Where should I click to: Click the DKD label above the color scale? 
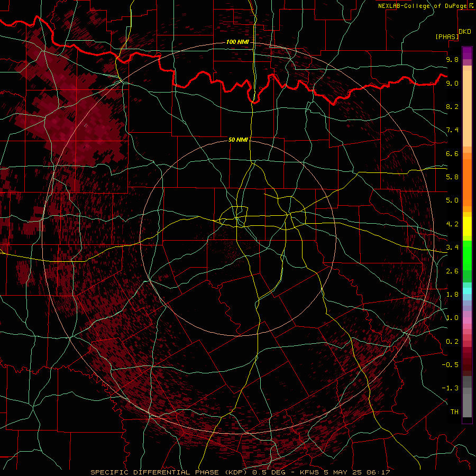[x=465, y=31]
